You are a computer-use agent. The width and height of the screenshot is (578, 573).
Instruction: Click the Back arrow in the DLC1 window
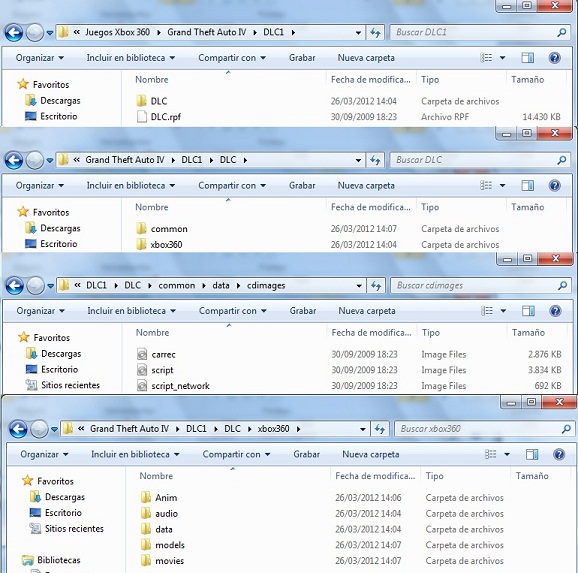(x=14, y=32)
